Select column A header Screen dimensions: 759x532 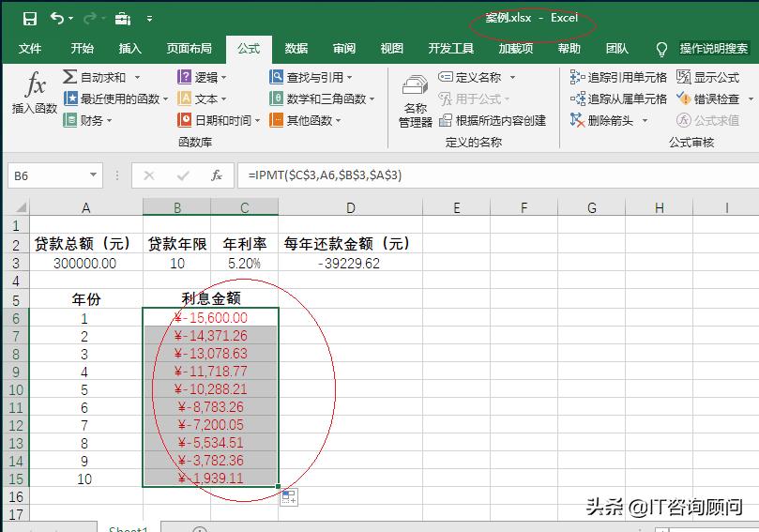coord(86,207)
